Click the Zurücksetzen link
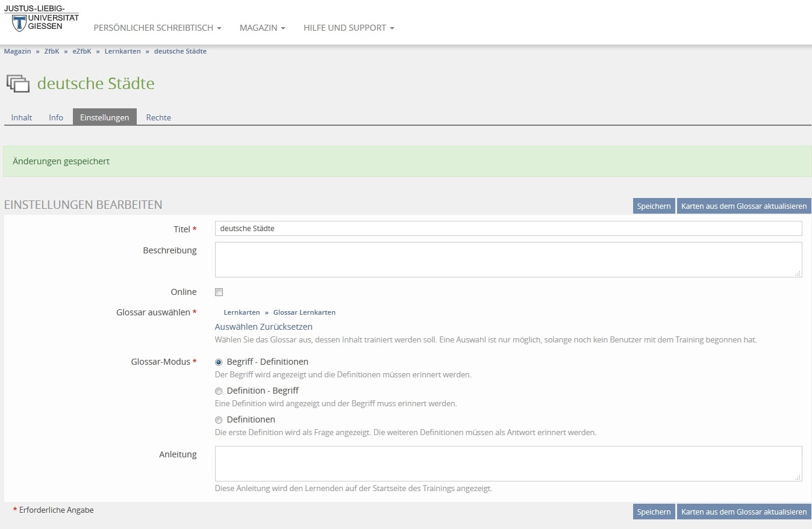 click(286, 327)
